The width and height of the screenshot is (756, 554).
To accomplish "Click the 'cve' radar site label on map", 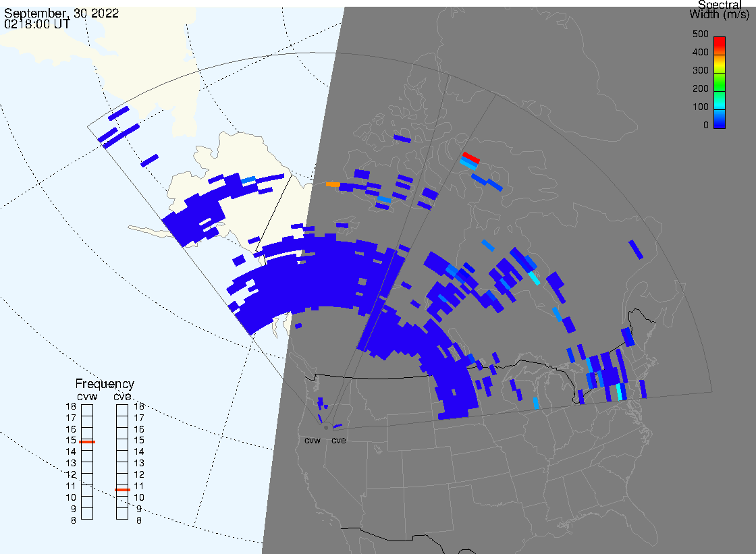I will (x=338, y=441).
